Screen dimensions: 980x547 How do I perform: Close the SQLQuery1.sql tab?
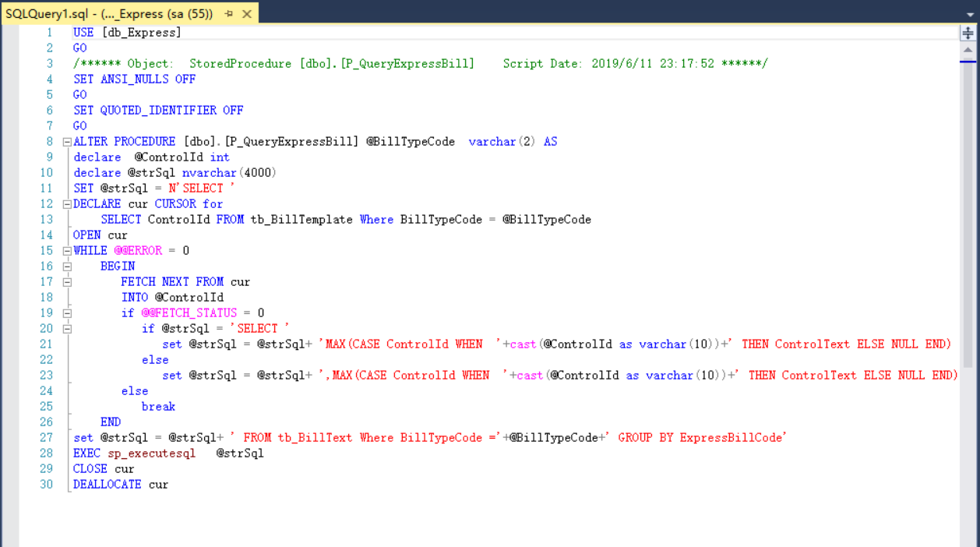click(x=247, y=14)
